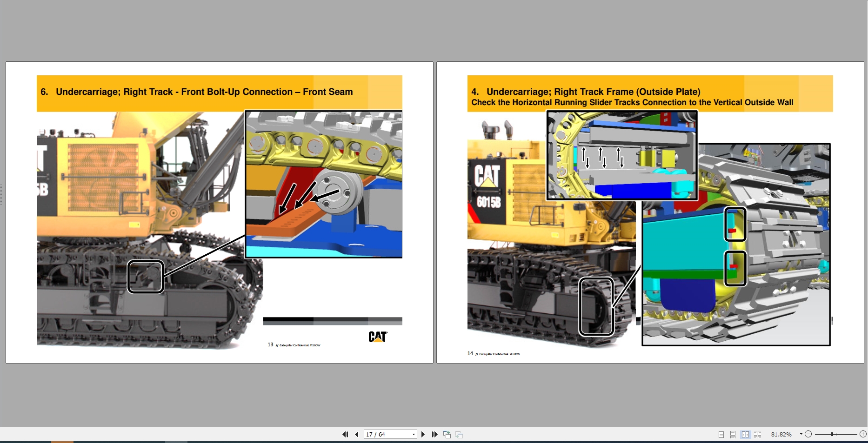The width and height of the screenshot is (868, 443).
Task: Jump to the last page using the skip-forward icon
Action: (435, 434)
